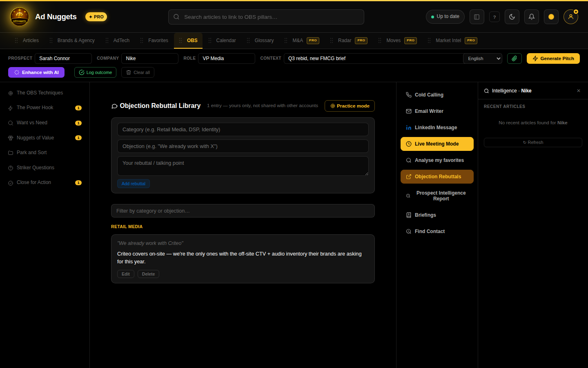588x368 pixels.
Task: Open Prospect Intelligence Report
Action: click(437, 196)
